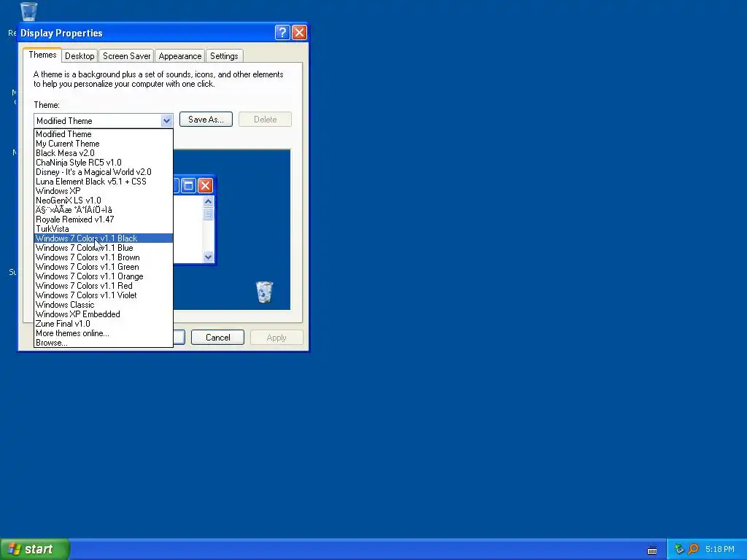Choose the Windows Classic theme
Image resolution: width=747 pixels, height=560 pixels.
(x=104, y=305)
